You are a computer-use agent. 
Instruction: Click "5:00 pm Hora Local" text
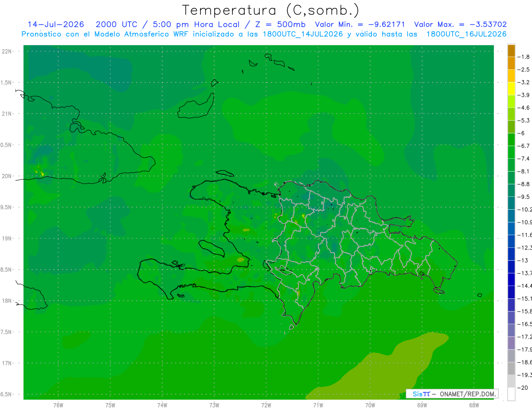point(197,25)
